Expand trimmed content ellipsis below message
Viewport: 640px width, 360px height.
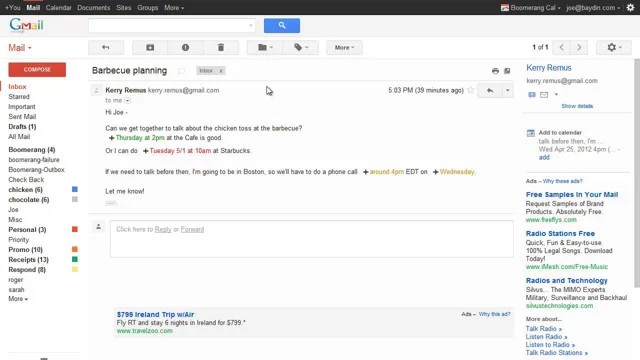click(x=111, y=203)
